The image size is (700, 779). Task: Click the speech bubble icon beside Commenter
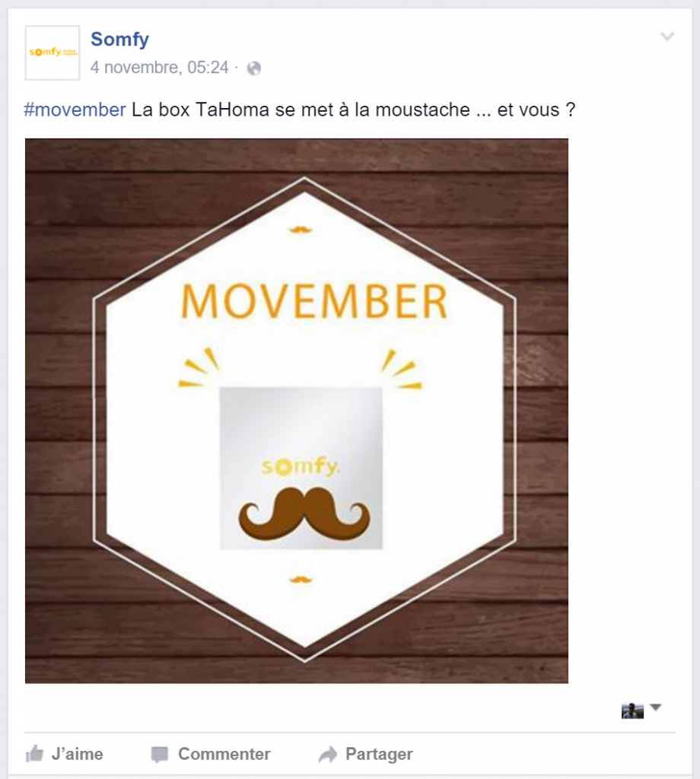[x=159, y=755]
